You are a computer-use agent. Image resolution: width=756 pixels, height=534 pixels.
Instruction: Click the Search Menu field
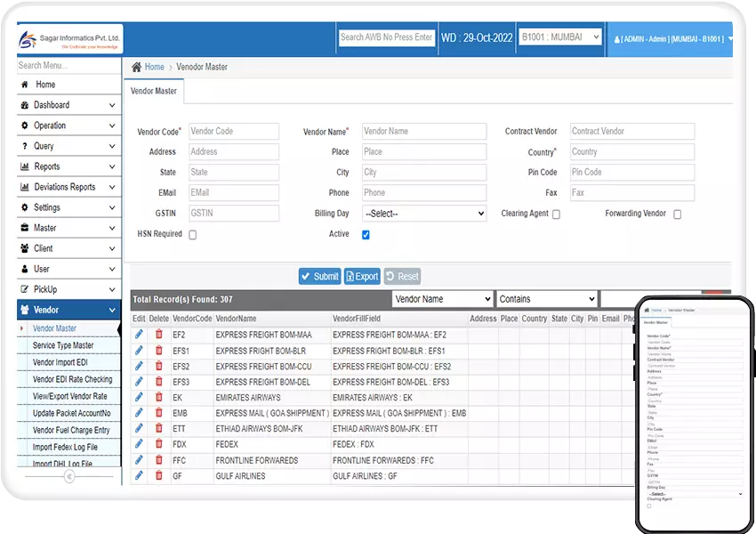coord(69,65)
